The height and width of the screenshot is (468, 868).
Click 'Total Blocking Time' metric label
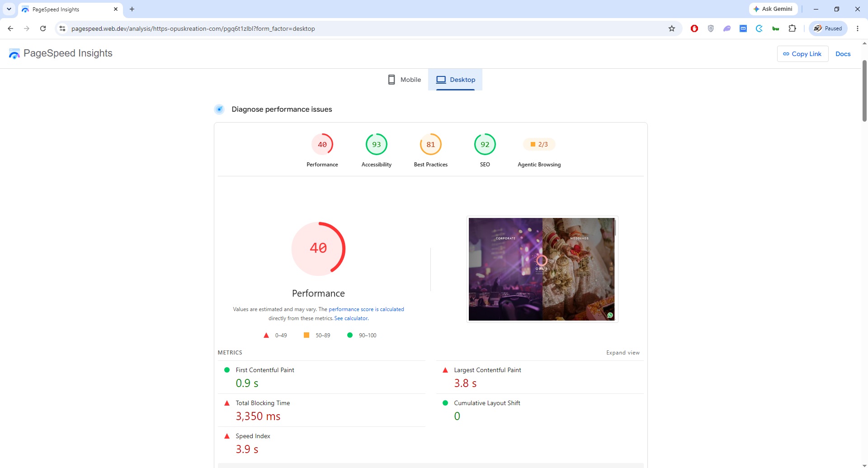(263, 403)
